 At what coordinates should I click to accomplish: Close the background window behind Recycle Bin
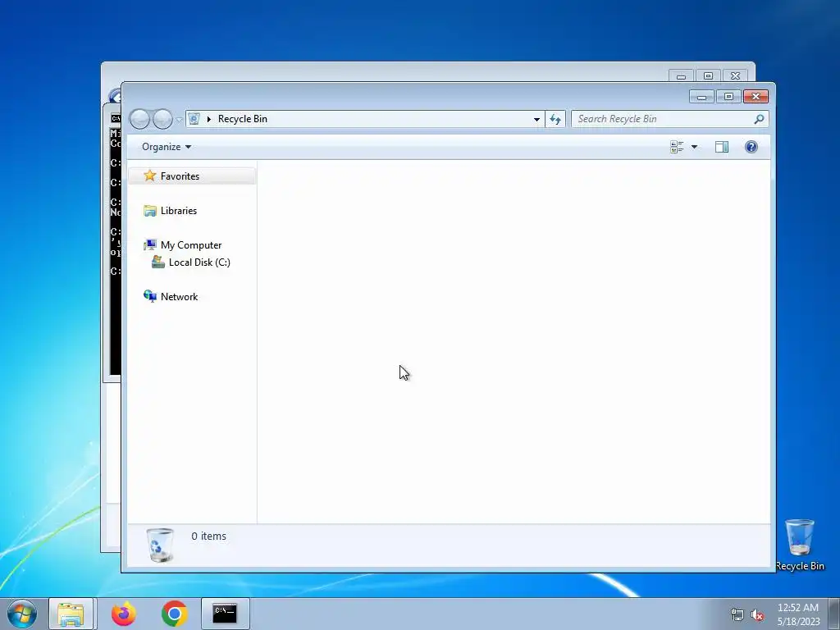point(735,76)
